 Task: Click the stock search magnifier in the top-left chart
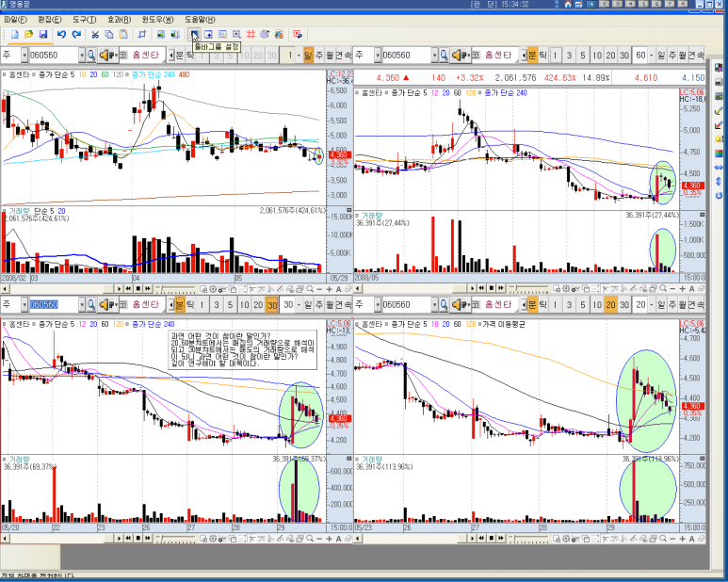93,56
